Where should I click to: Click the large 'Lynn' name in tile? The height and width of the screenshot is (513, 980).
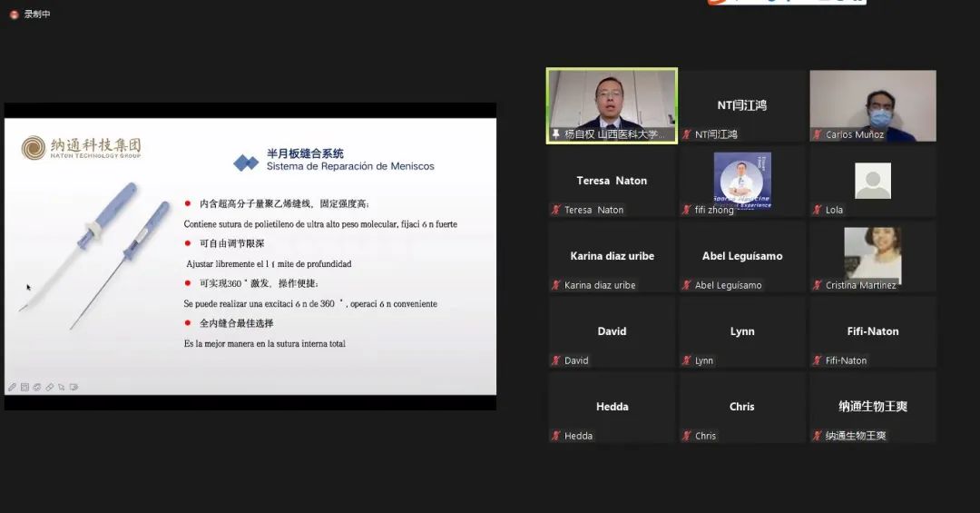[742, 331]
